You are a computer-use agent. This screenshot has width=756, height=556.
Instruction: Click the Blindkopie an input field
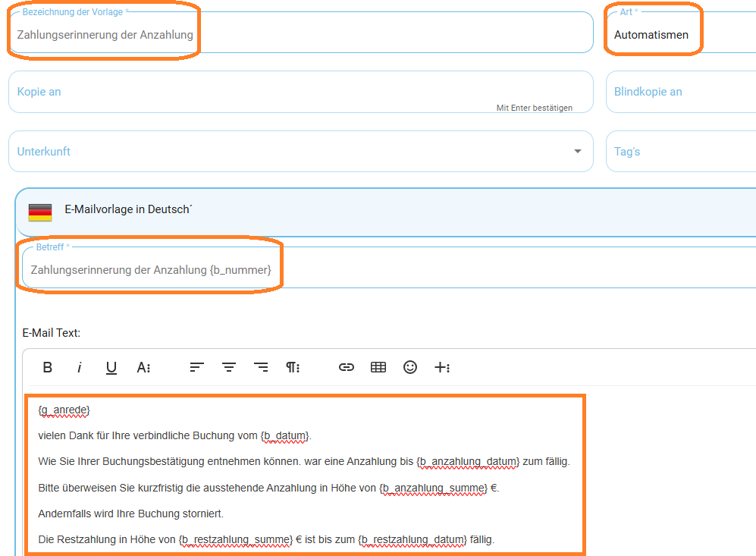[681, 92]
